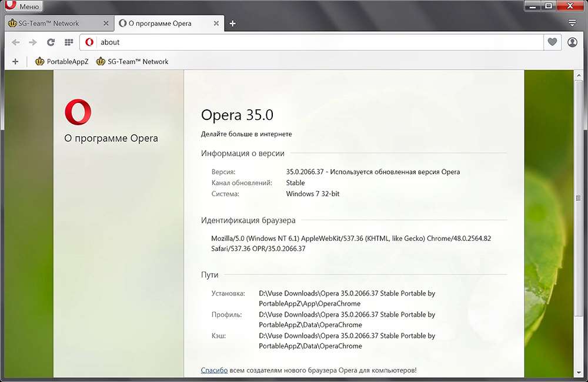Open the user profile icon
Viewport: 588px width, 382px height.
(572, 42)
